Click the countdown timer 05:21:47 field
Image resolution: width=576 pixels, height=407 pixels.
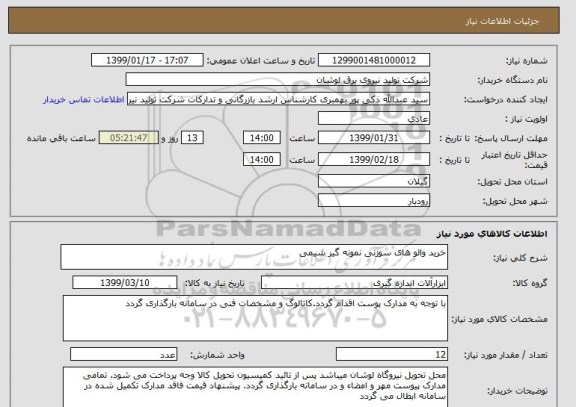coord(129,138)
